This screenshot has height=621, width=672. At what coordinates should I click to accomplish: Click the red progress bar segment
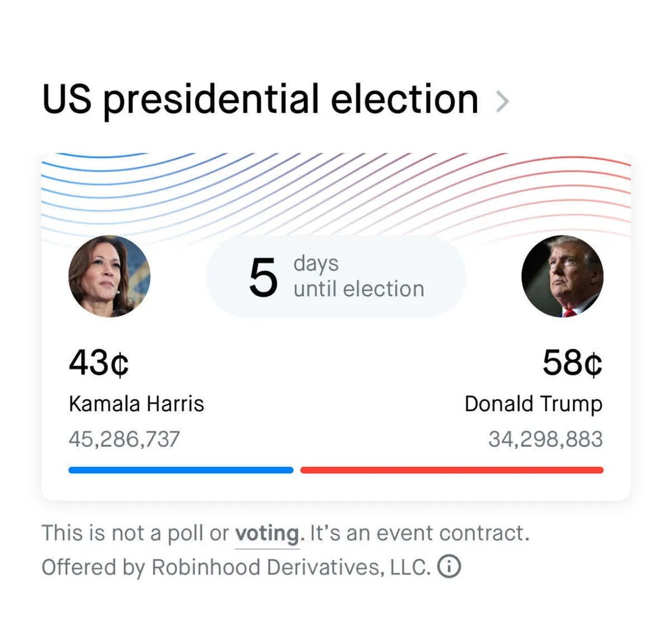(x=451, y=470)
